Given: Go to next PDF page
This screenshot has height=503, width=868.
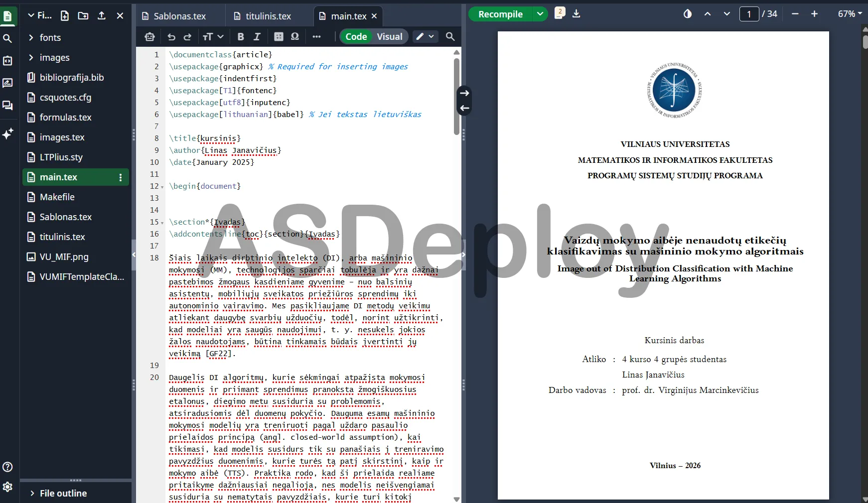Looking at the screenshot, I should point(727,14).
